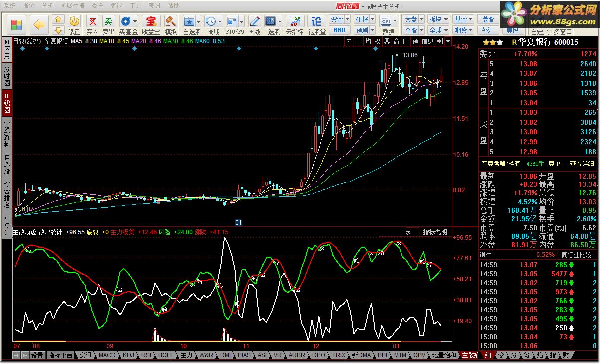
Task: Click the page up arrow icon
Action: pos(58,20)
